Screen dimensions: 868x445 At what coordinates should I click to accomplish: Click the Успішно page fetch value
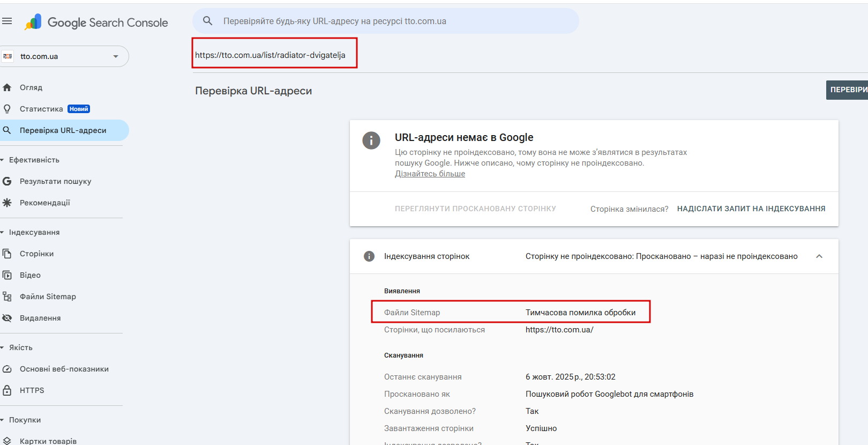541,428
